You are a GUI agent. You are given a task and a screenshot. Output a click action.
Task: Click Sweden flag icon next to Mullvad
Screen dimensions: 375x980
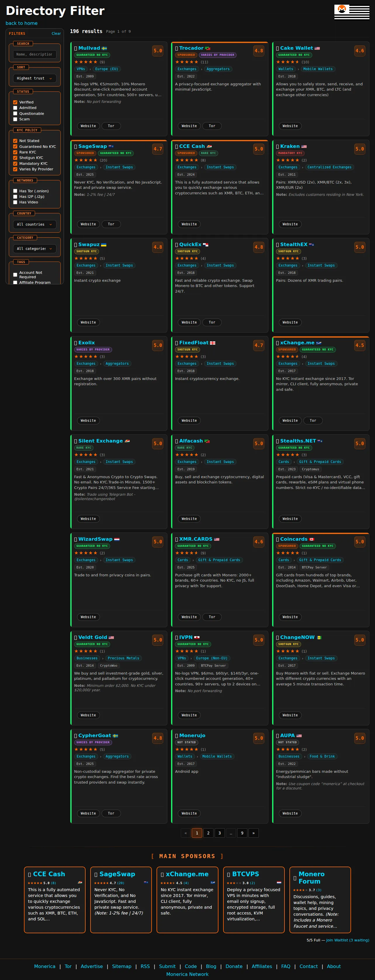[x=104, y=48]
